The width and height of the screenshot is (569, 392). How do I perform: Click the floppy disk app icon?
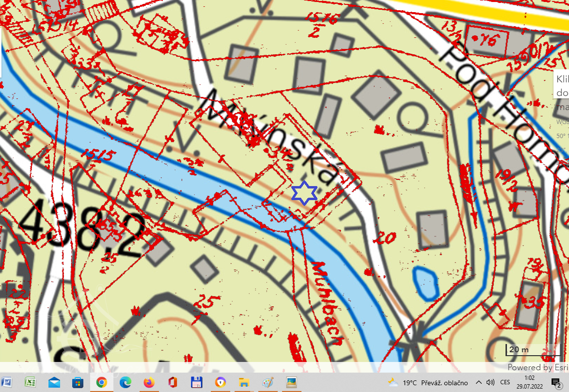tap(197, 382)
